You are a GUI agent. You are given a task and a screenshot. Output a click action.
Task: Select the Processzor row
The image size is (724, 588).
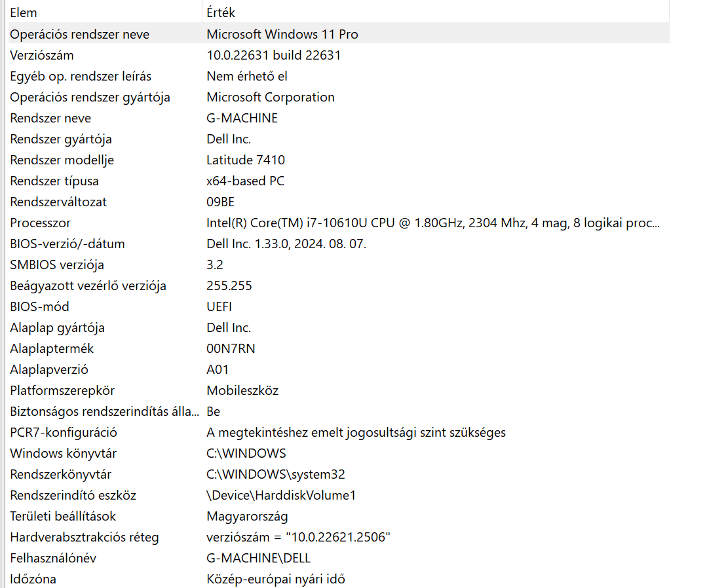pos(339,223)
